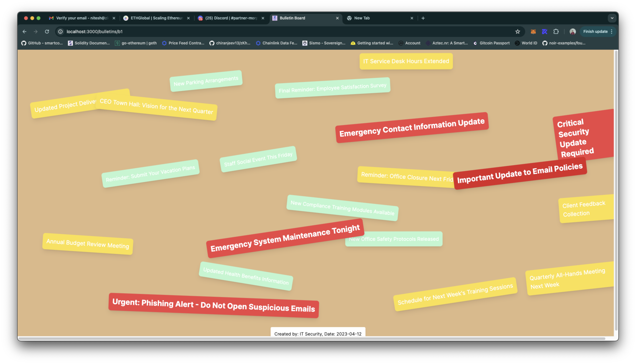The image size is (636, 364).
Task: Open Chainlink Data Feeds bookmark
Action: coord(277,43)
